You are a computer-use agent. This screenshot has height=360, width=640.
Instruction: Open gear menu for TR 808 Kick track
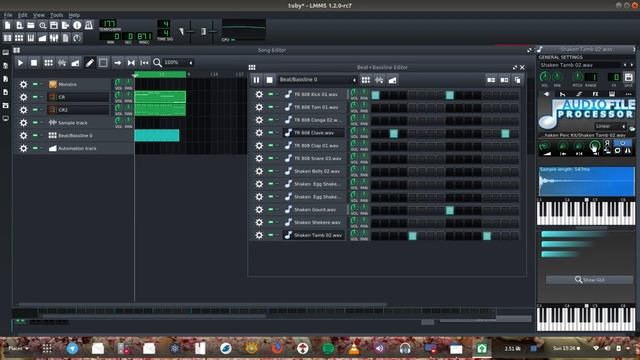259,94
